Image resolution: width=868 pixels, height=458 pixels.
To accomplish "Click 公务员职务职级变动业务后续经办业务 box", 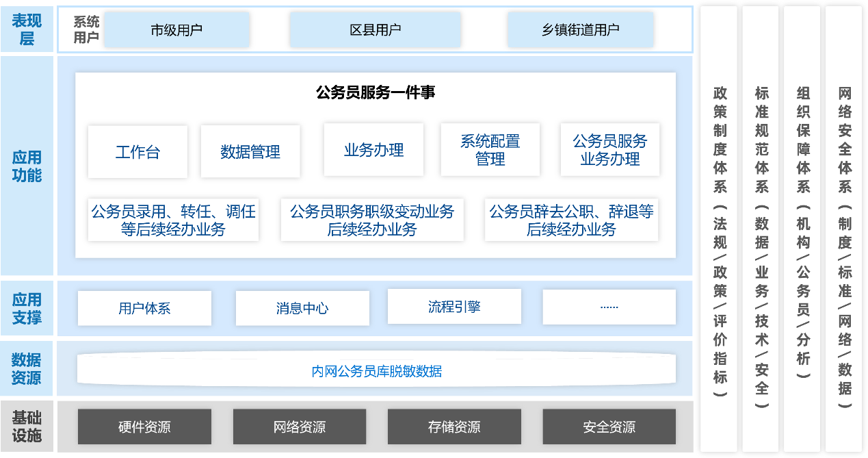I will pyautogui.click(x=372, y=220).
